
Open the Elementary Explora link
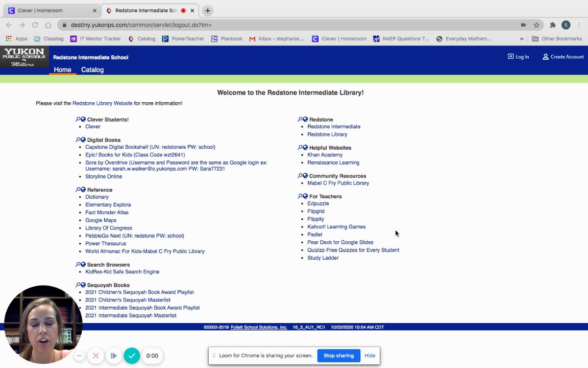[108, 204]
